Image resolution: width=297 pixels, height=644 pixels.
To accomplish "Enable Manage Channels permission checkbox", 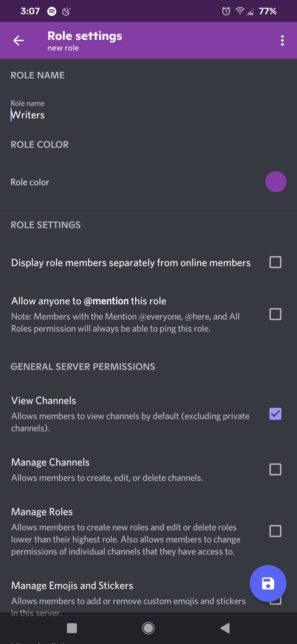I will coord(275,469).
